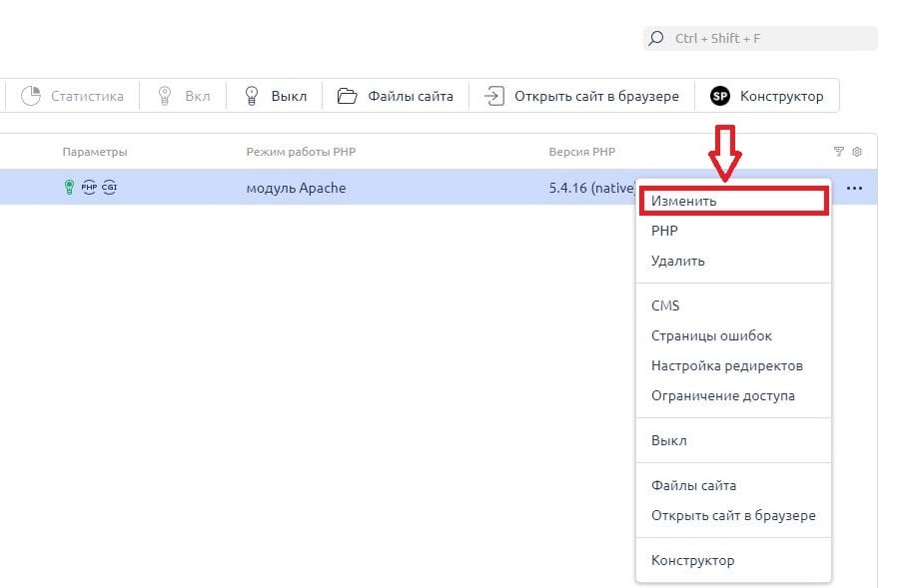
Task: Click the Режим работы PHP column header
Action: coord(301,152)
